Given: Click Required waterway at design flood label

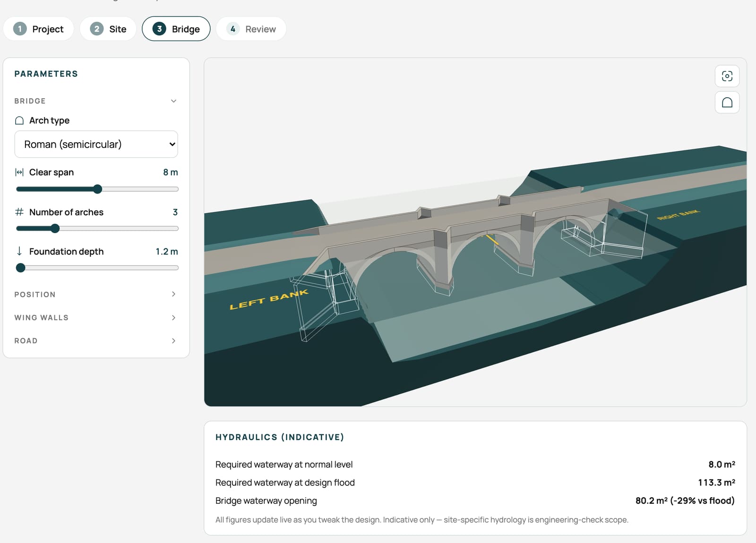Looking at the screenshot, I should 285,483.
